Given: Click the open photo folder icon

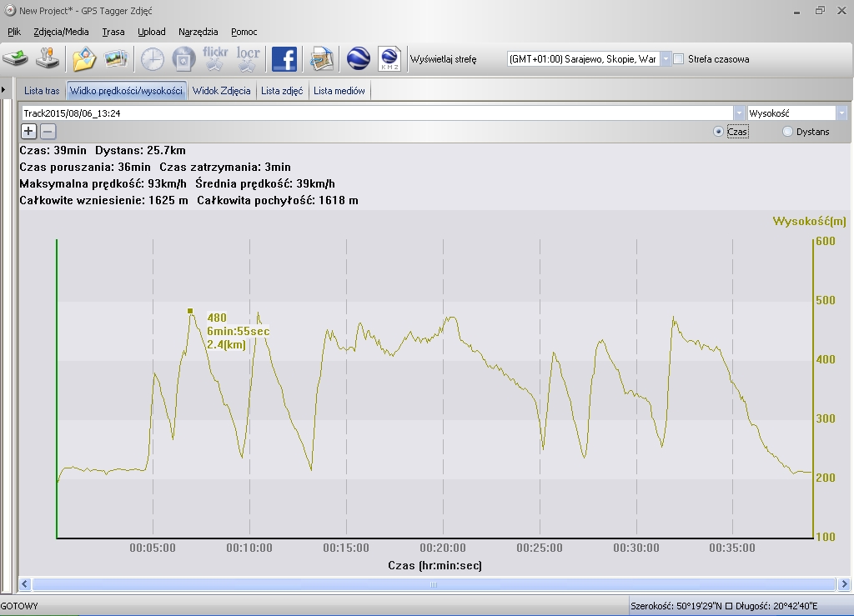Looking at the screenshot, I should click(84, 59).
